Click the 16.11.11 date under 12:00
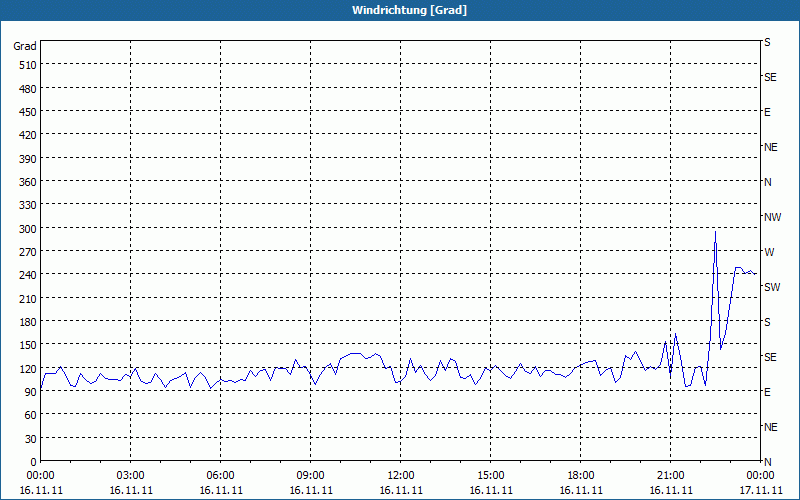 click(401, 490)
